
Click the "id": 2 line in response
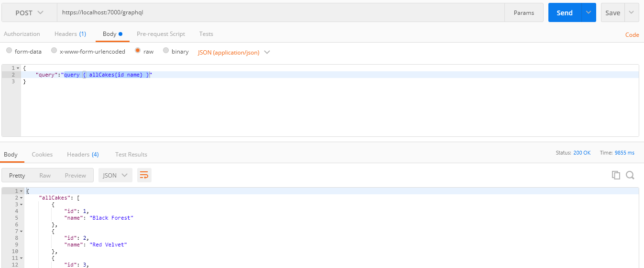(x=76, y=238)
